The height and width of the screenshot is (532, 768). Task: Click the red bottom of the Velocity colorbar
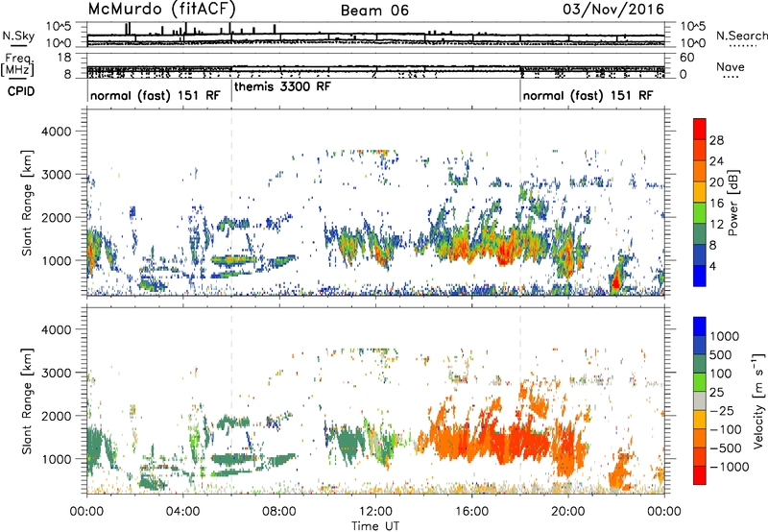pos(700,475)
